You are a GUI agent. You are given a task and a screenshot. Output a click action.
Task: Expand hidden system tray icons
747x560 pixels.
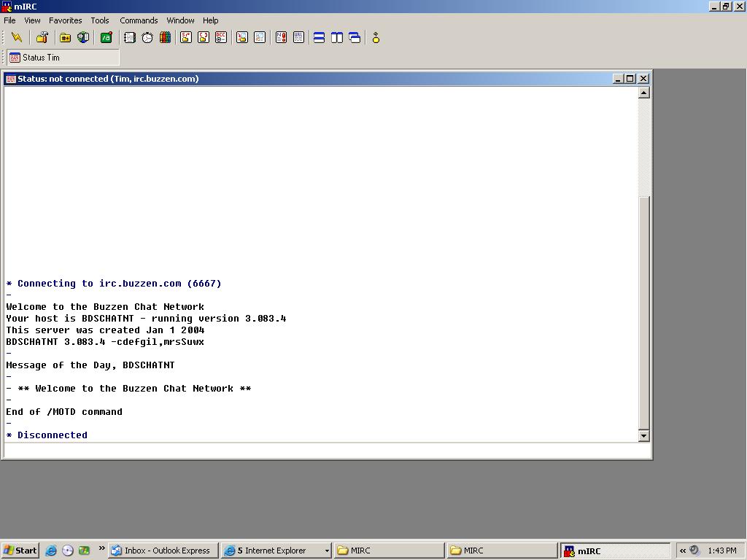(683, 551)
